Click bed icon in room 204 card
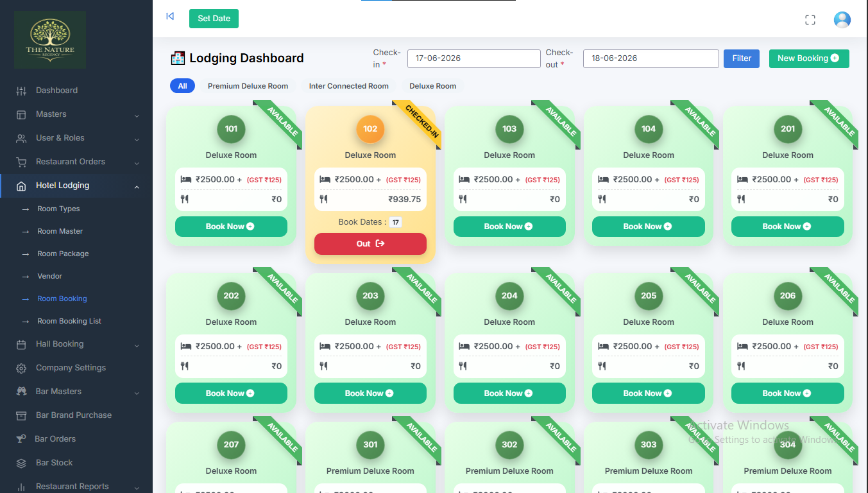 (x=464, y=347)
